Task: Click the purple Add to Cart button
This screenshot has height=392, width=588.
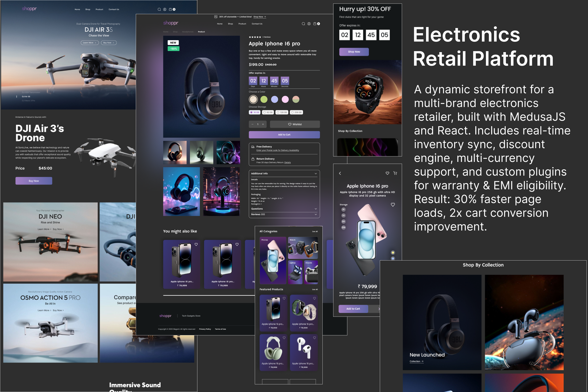Action: tap(284, 135)
